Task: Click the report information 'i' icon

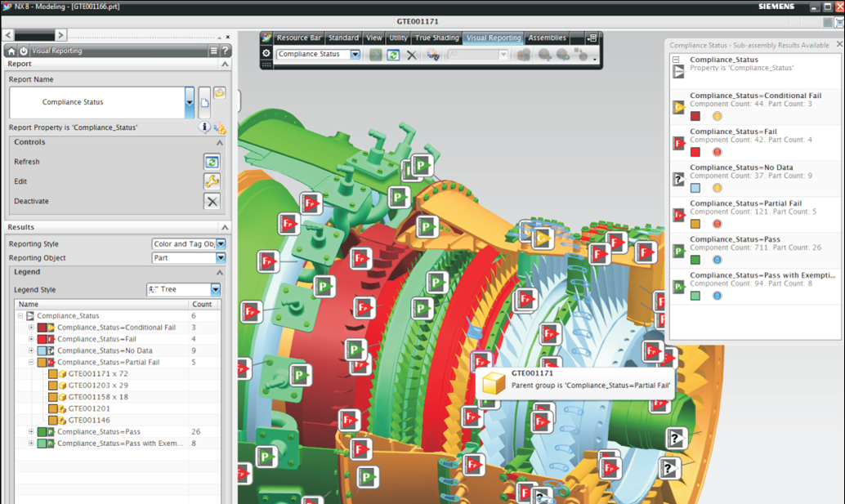Action: tap(204, 127)
